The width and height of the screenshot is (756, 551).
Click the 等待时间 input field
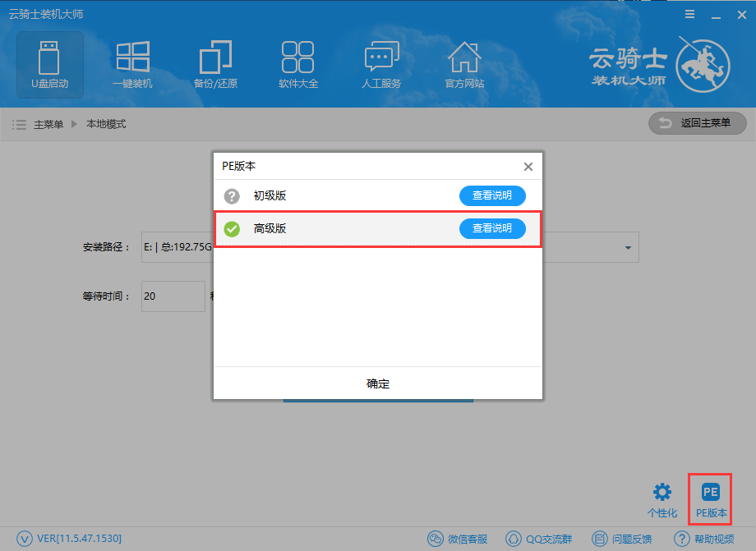(x=173, y=296)
